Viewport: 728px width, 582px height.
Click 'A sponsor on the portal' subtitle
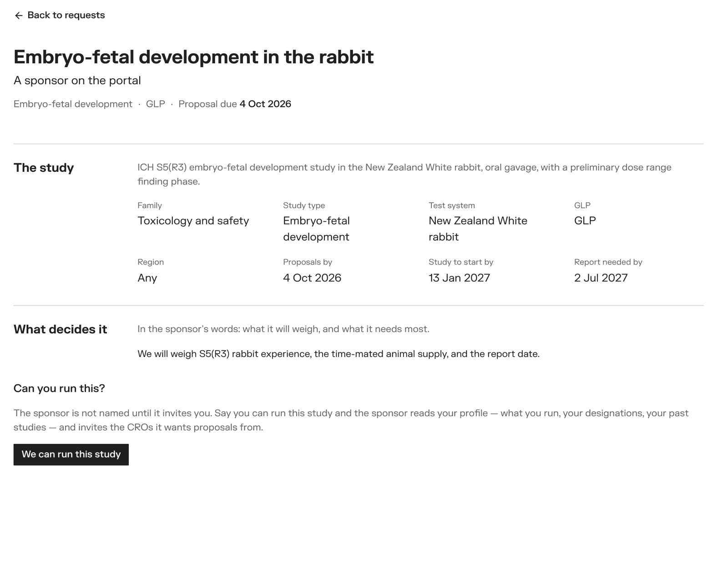(77, 80)
